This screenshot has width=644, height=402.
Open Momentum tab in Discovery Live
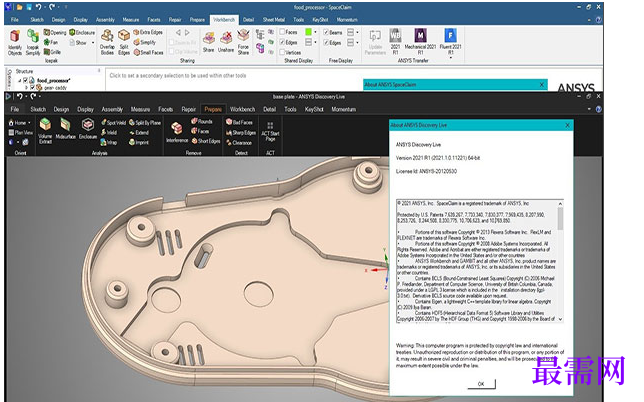click(x=344, y=109)
